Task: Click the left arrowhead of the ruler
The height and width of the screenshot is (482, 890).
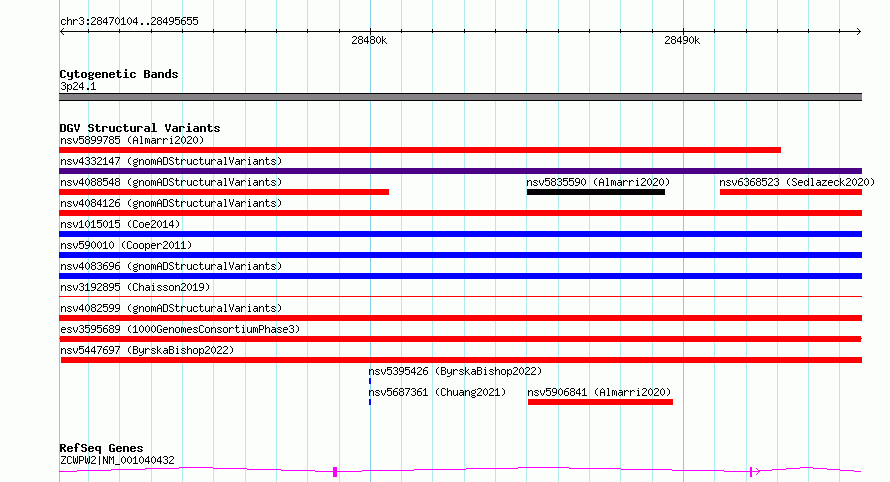Action: coord(62,32)
